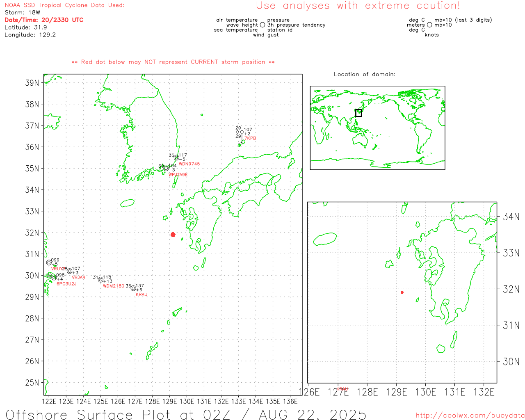Click the red 'WDM2180' station ID label
The width and height of the screenshot is (525, 420).
tap(114, 286)
